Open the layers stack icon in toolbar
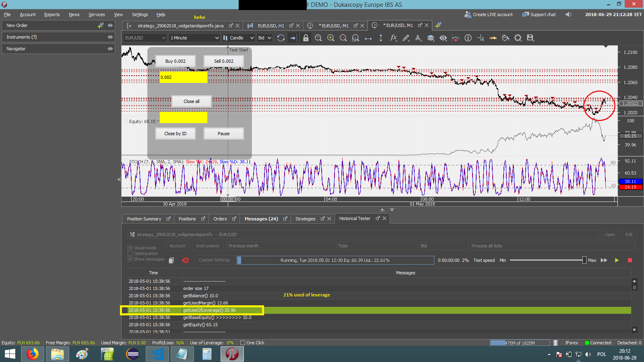Screen dimensions: 644x362 click(431, 38)
